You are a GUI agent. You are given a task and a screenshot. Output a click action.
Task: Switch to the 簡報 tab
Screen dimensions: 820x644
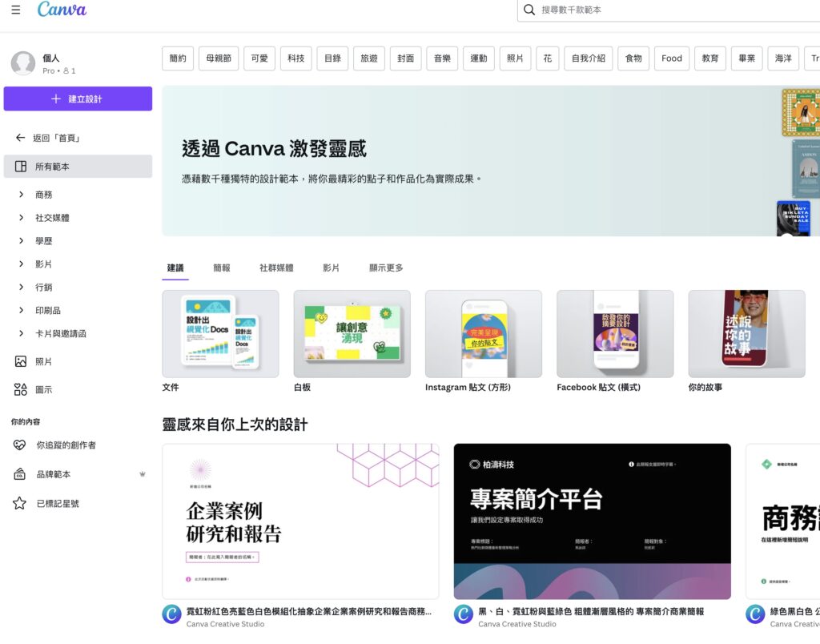[222, 268]
